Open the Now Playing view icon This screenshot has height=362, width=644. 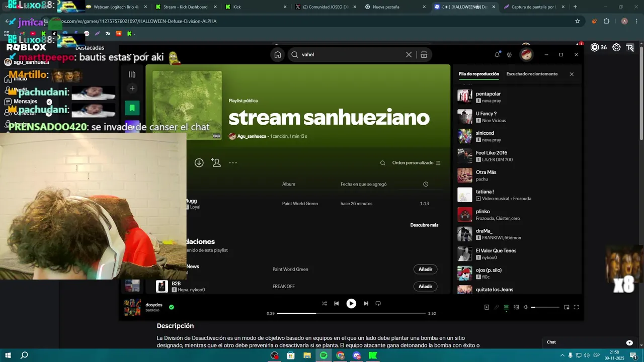(x=487, y=307)
